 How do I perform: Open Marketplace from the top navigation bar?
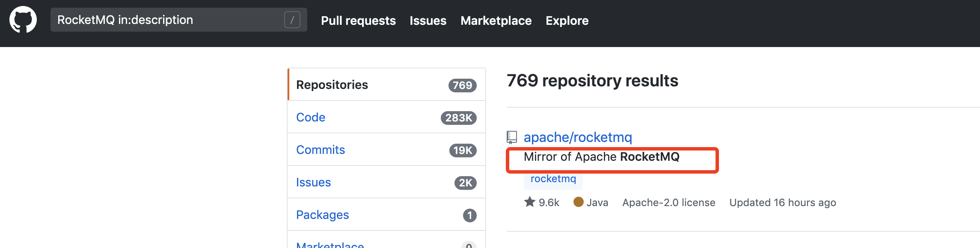pyautogui.click(x=496, y=21)
